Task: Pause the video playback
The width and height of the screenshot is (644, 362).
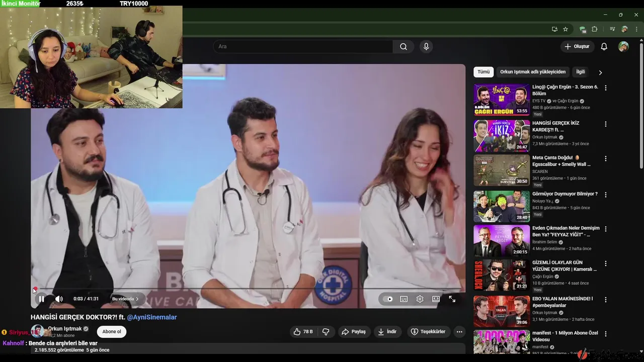Action: [x=42, y=299]
